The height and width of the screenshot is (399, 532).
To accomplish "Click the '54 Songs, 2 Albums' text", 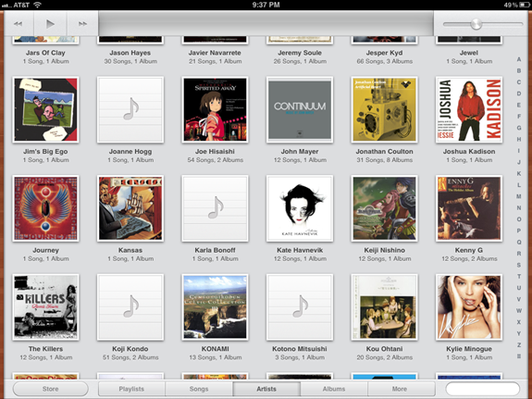I will coord(215,160).
